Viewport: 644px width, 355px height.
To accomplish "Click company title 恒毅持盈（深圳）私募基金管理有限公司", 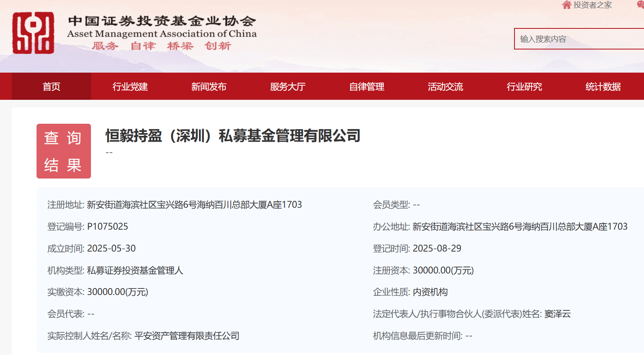I will pos(233,136).
